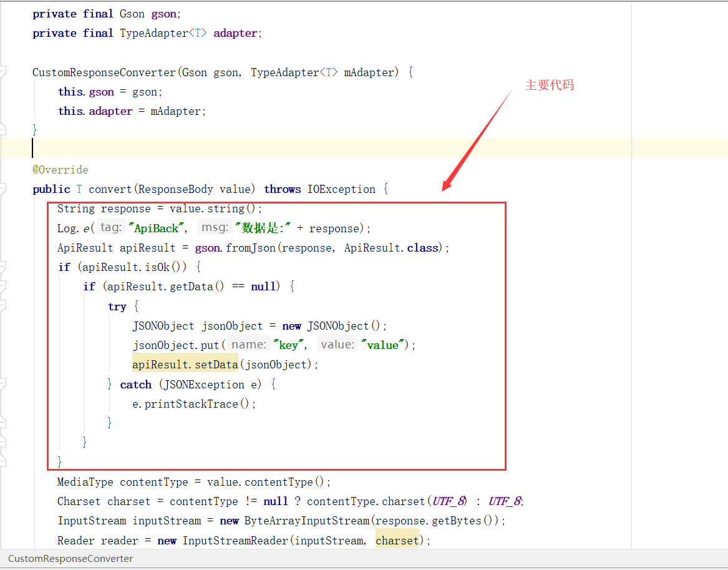Click the value: parameter hint
Viewport: 728px width, 570px height.
[337, 344]
